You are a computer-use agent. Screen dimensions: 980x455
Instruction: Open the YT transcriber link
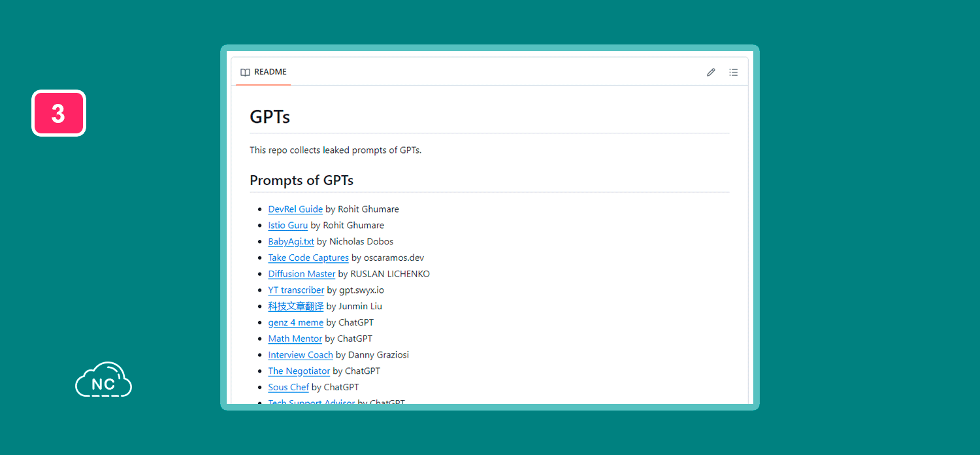[296, 290]
